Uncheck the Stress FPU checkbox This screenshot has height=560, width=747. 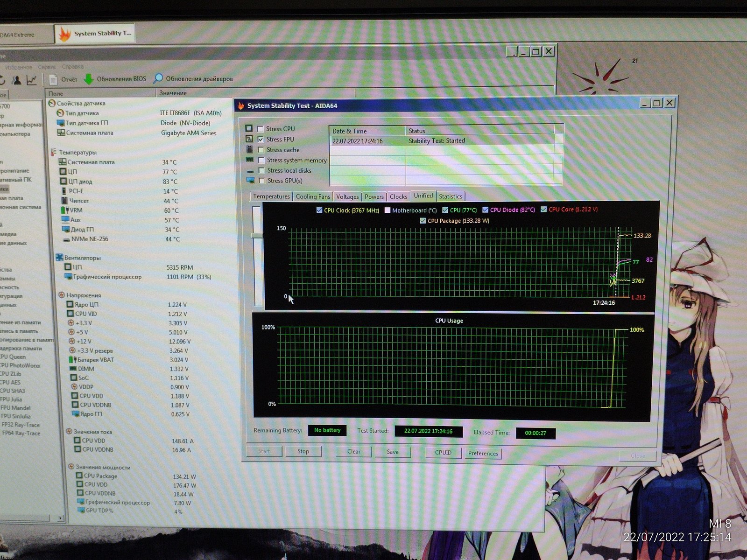[261, 139]
